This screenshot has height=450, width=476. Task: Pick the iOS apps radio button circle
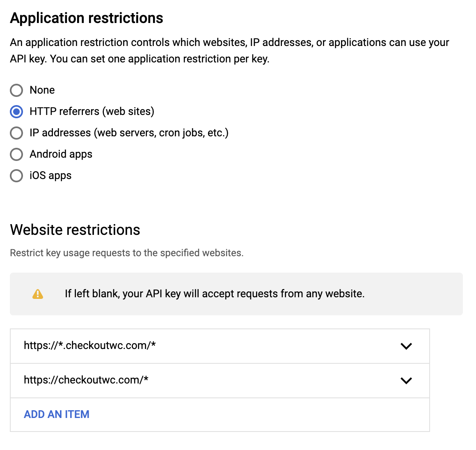(16, 176)
